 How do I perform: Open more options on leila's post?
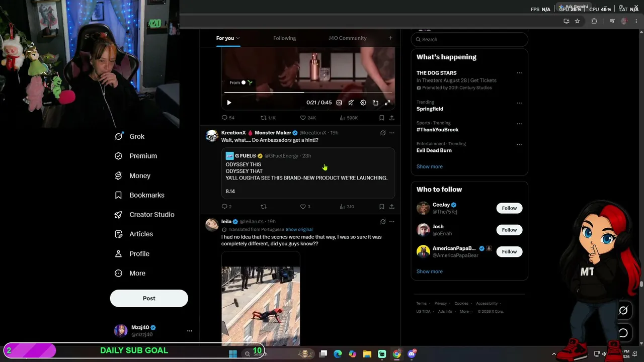click(x=392, y=222)
